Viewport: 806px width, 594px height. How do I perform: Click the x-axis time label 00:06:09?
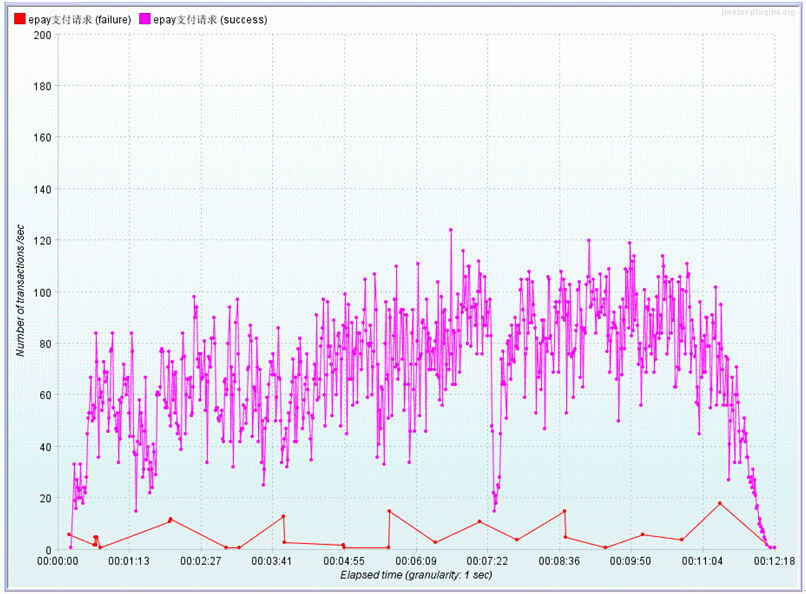click(x=416, y=561)
